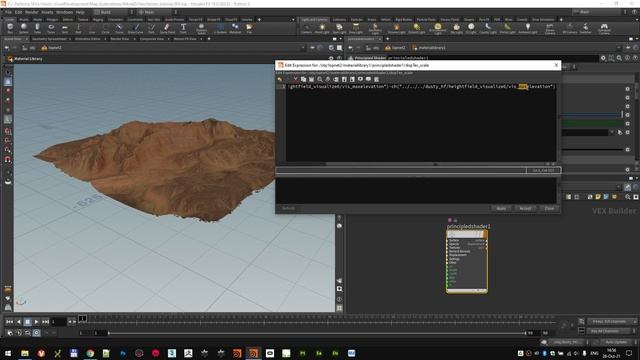
Task: Select the Spray Paint shelf tool
Action: coord(167,28)
